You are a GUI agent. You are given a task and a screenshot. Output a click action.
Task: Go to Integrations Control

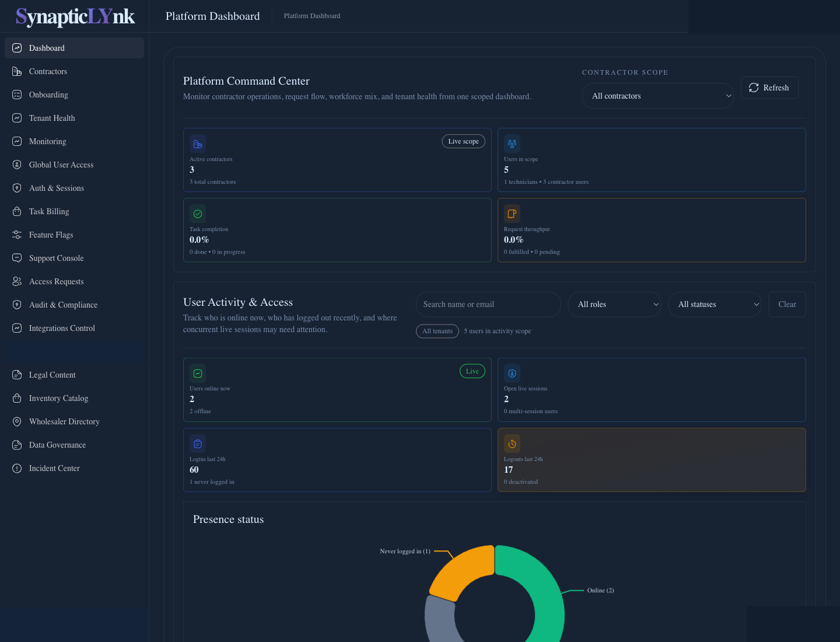[74, 328]
